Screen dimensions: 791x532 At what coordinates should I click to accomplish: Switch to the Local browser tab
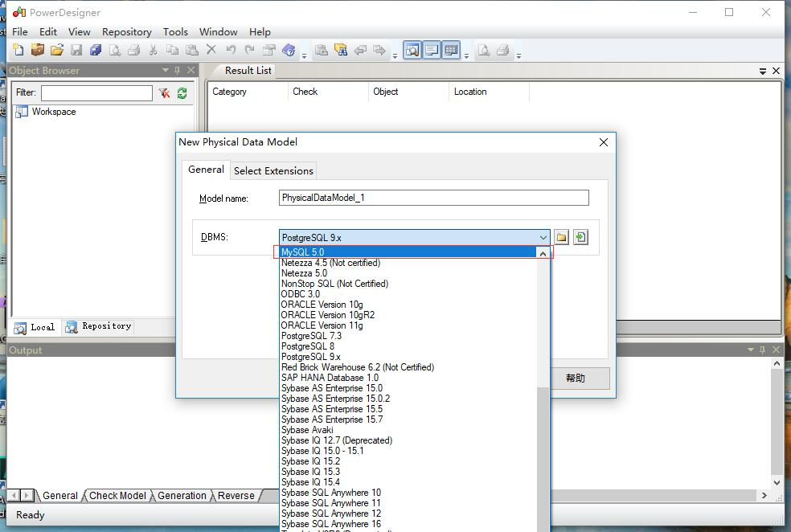point(35,327)
